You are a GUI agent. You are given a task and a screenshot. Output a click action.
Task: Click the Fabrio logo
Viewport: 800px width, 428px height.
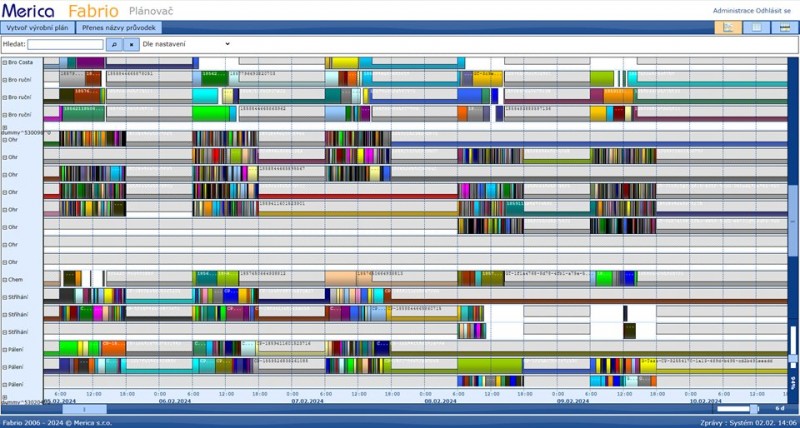(93, 10)
